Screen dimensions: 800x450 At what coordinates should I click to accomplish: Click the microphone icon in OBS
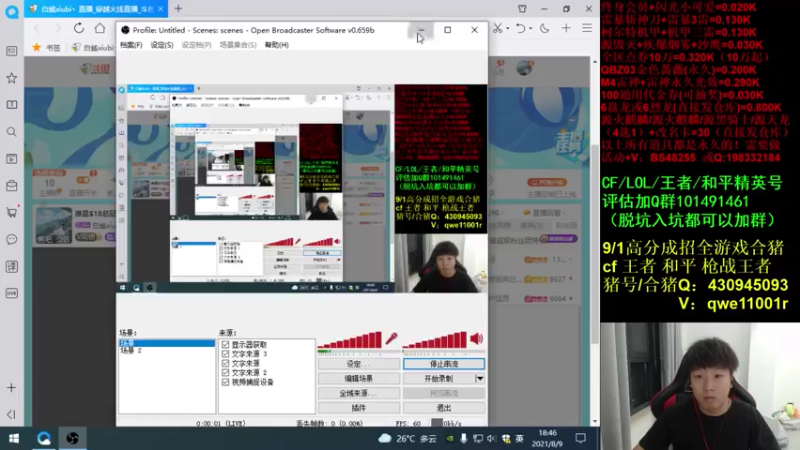tap(391, 338)
